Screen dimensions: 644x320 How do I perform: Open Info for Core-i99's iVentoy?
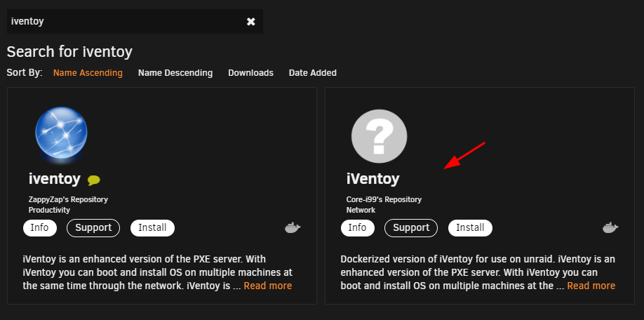(358, 228)
